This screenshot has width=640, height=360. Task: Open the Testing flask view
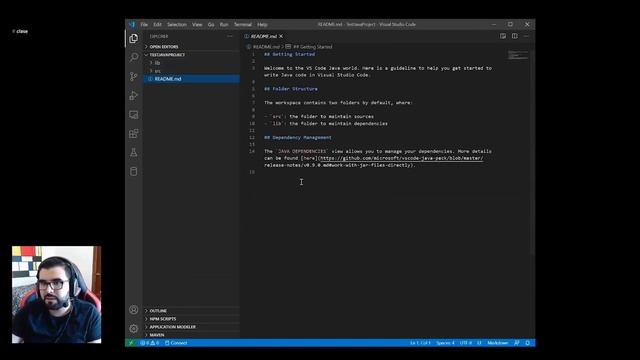[133, 153]
